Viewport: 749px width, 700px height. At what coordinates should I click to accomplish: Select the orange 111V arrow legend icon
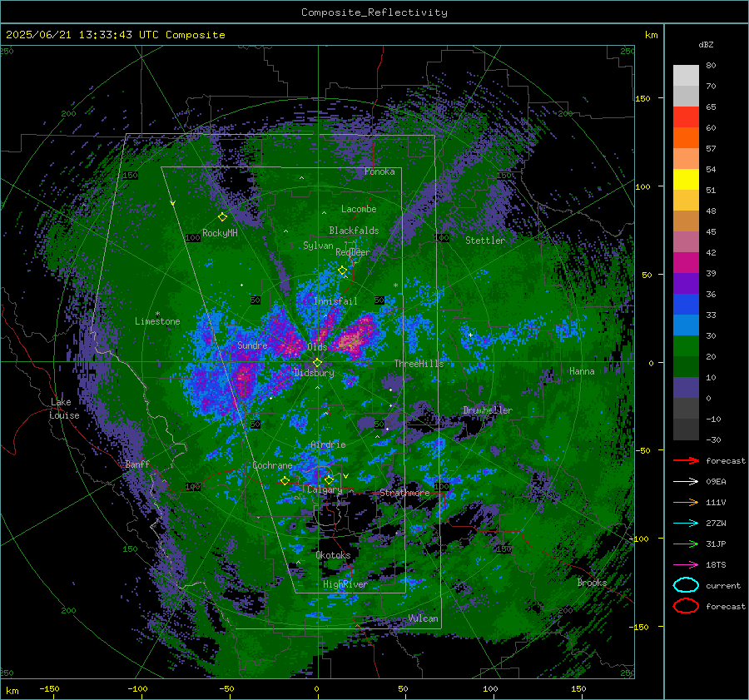click(686, 502)
